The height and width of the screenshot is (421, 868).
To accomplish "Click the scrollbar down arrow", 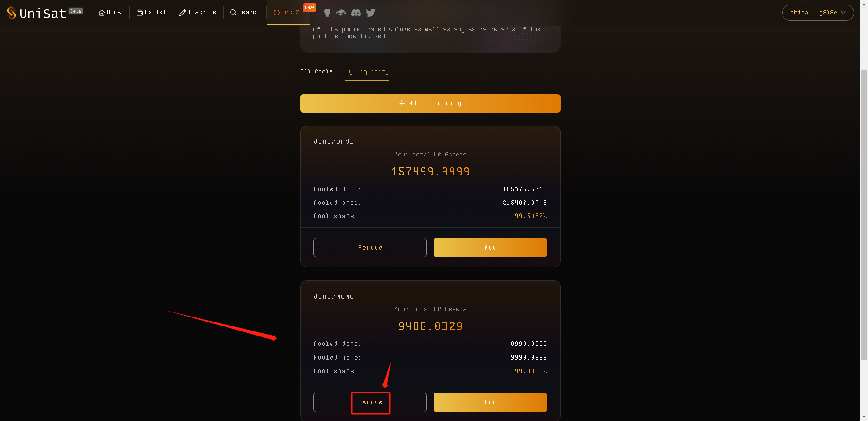I will [864, 417].
